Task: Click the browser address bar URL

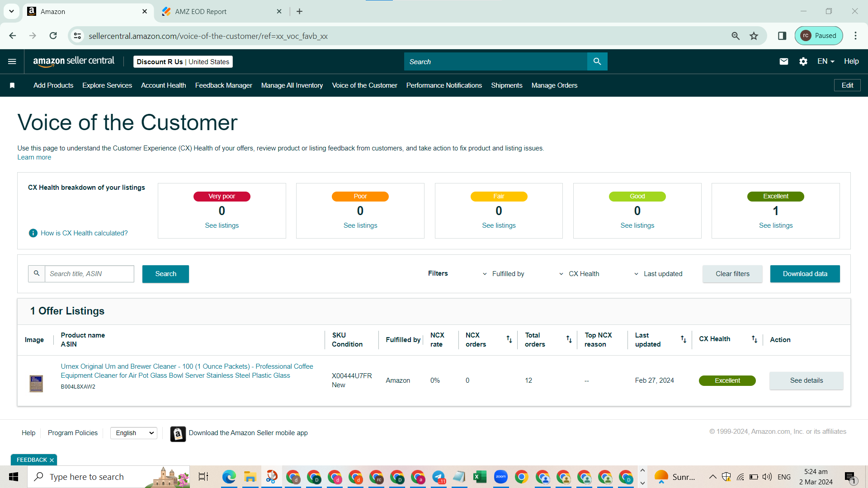Action: tap(208, 36)
